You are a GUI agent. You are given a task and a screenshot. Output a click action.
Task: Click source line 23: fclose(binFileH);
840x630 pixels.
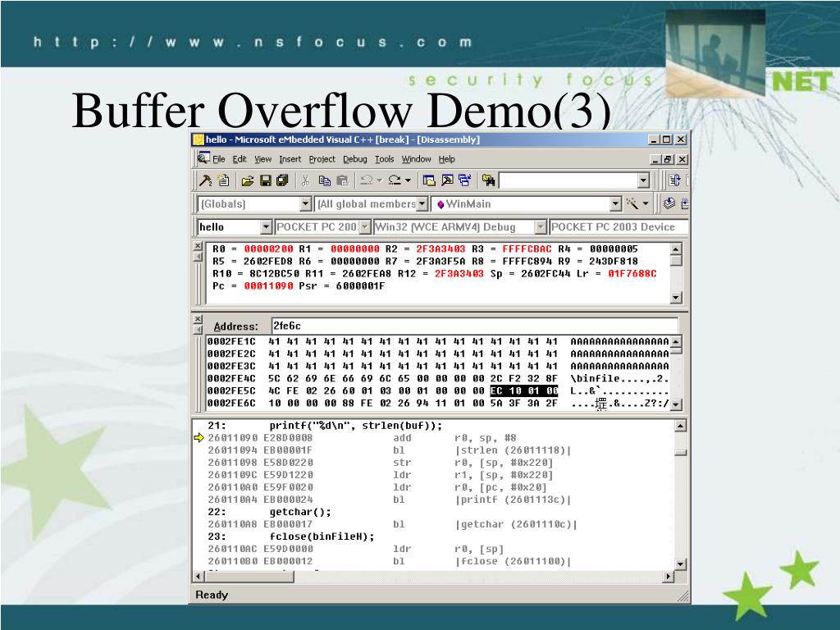click(x=291, y=536)
